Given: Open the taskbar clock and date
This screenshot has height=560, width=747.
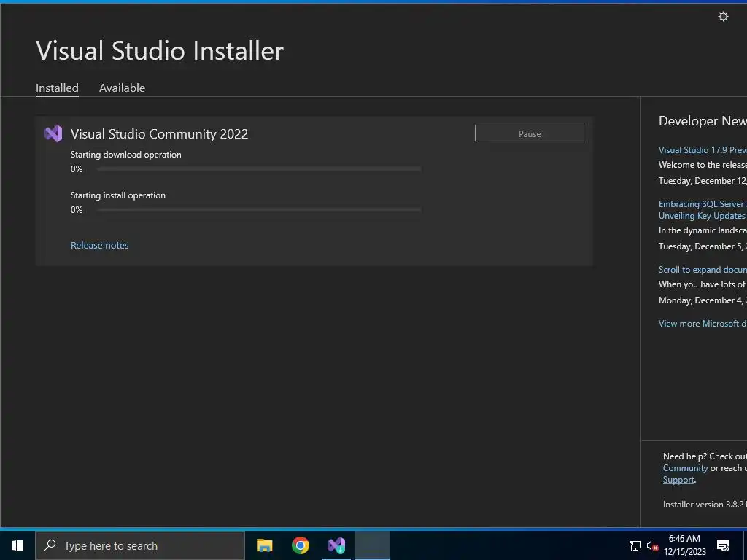Looking at the screenshot, I should pyautogui.click(x=684, y=545).
